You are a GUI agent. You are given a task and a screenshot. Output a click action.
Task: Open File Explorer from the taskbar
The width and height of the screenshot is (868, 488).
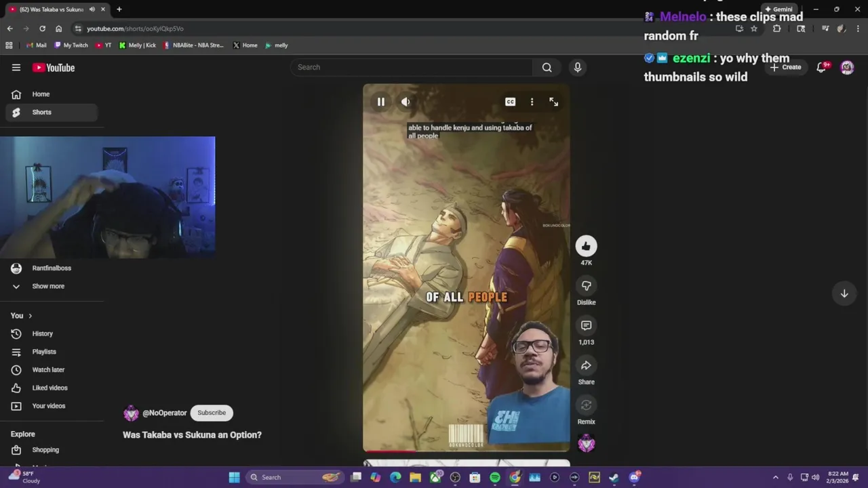(416, 477)
